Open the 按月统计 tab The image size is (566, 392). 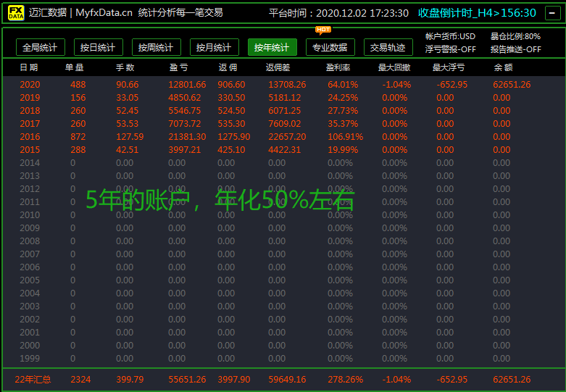215,47
